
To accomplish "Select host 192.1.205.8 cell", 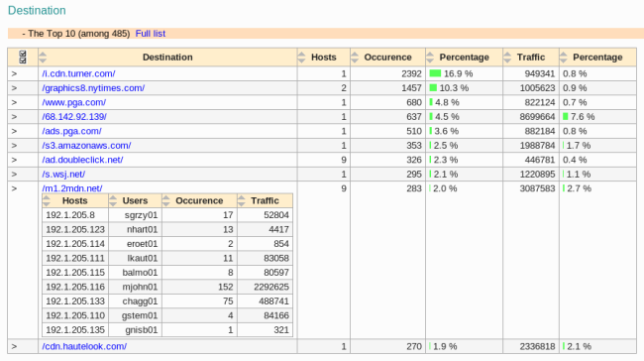I will [75, 215].
